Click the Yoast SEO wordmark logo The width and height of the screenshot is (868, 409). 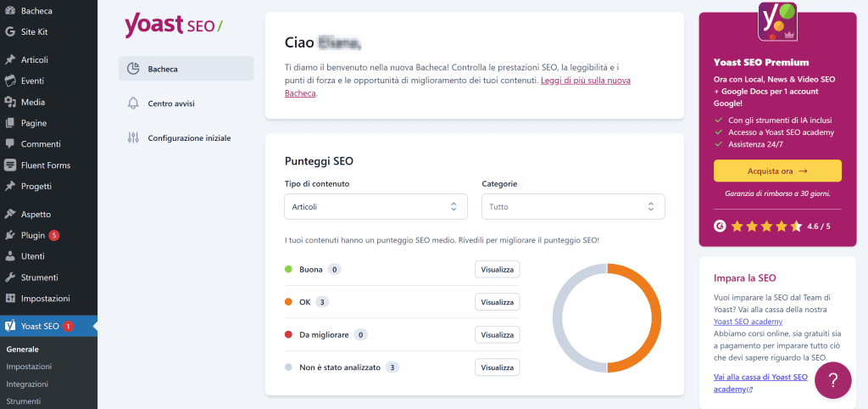pyautogui.click(x=173, y=26)
